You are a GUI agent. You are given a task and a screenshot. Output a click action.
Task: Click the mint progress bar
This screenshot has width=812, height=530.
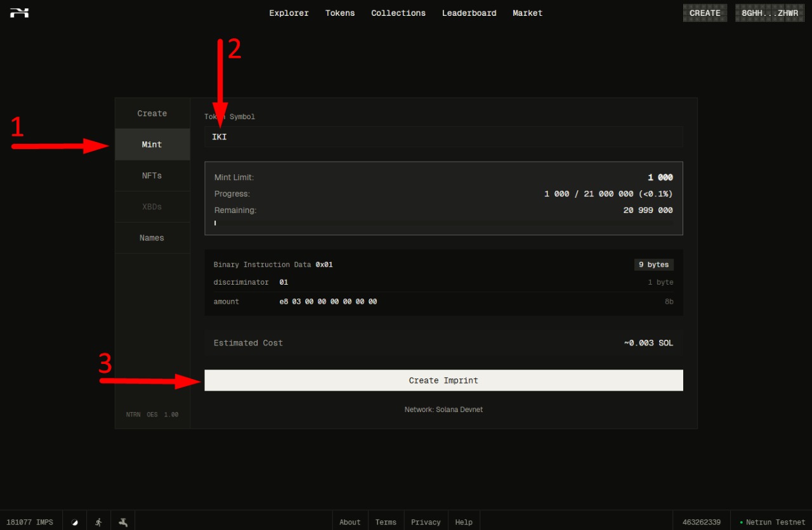point(443,223)
